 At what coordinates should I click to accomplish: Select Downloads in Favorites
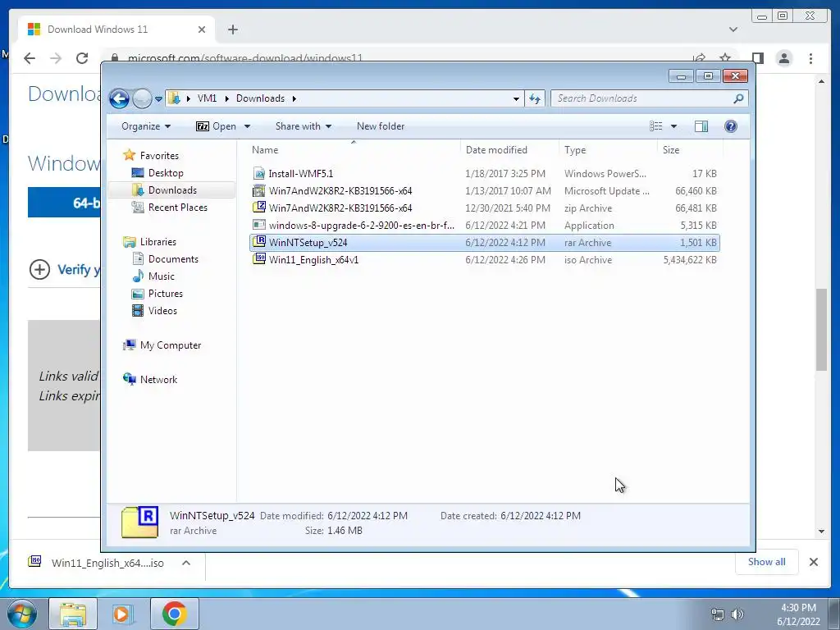pos(172,190)
